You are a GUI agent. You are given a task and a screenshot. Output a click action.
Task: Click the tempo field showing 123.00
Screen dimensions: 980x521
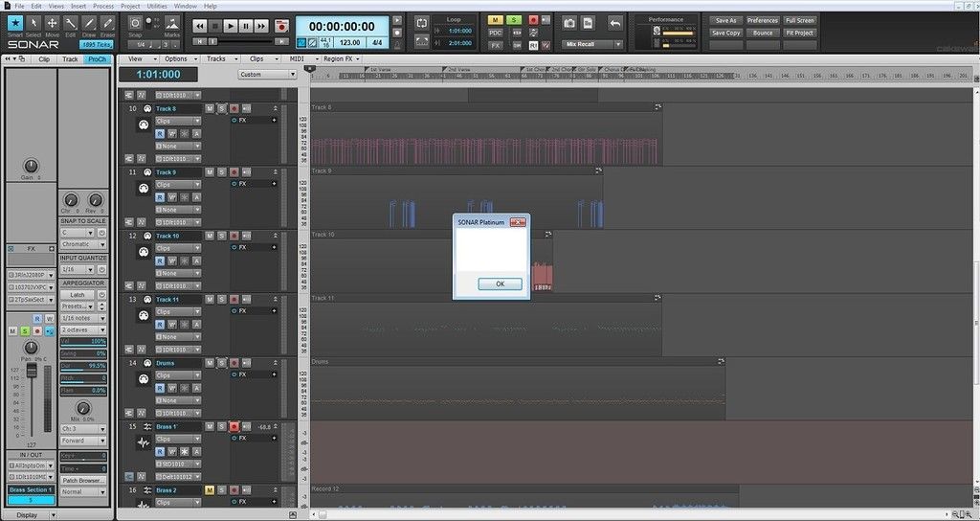(350, 43)
